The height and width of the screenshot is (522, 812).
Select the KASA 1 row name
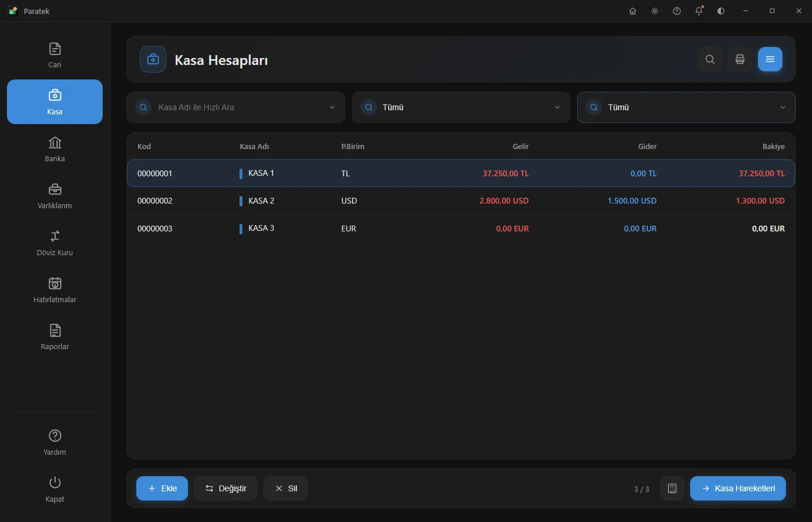[x=261, y=173]
